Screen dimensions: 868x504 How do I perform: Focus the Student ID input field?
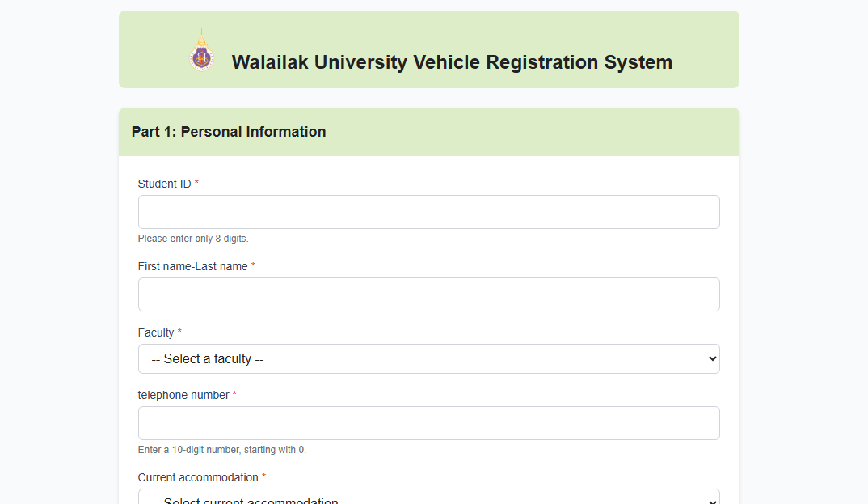(428, 212)
